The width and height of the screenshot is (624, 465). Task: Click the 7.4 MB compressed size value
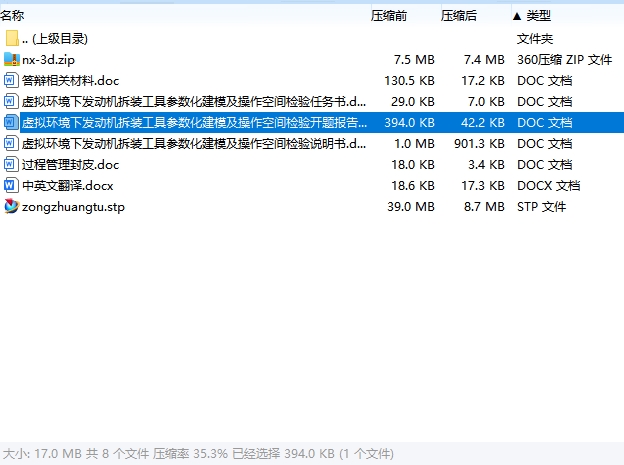coord(484,60)
